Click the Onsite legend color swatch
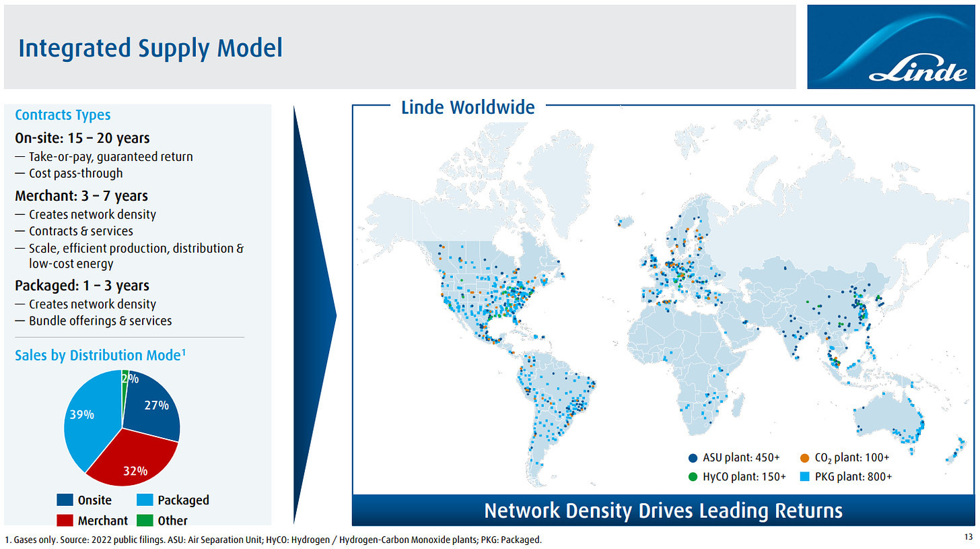980x549 pixels. tap(65, 500)
